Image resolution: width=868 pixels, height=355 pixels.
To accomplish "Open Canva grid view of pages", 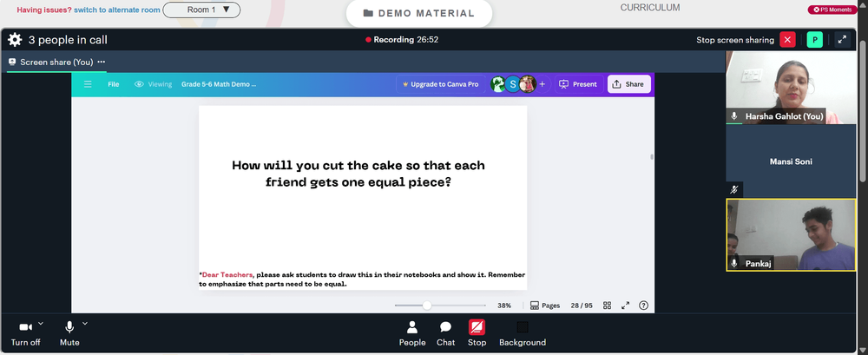I will pyautogui.click(x=608, y=306).
